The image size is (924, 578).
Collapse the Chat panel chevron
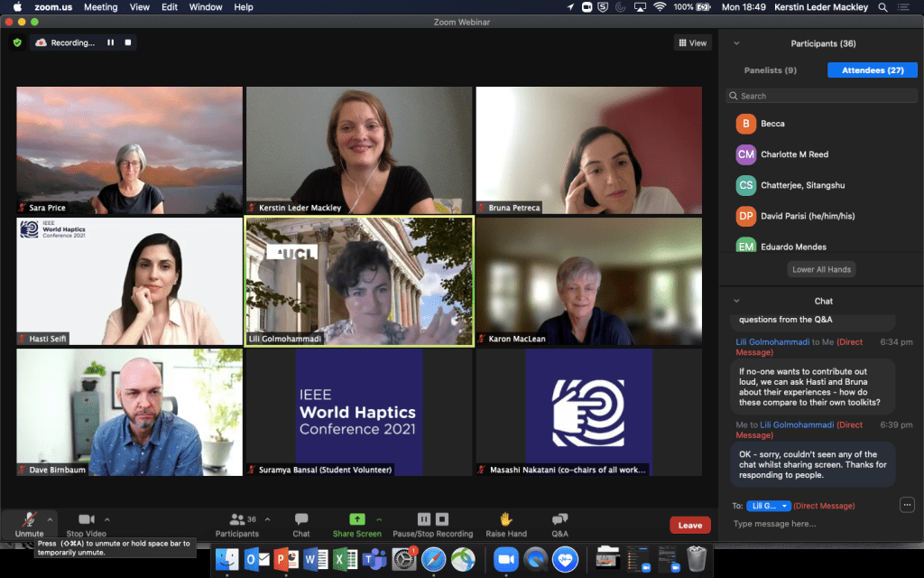click(x=736, y=301)
